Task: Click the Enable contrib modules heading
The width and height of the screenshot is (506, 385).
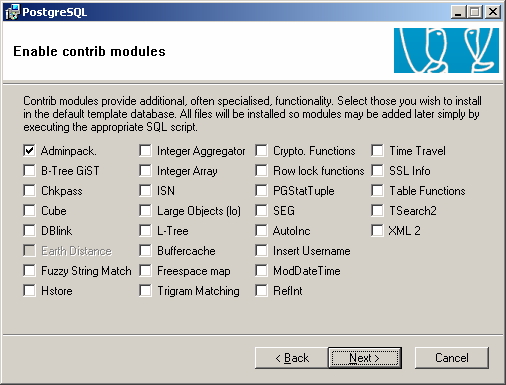Action: coord(89,51)
